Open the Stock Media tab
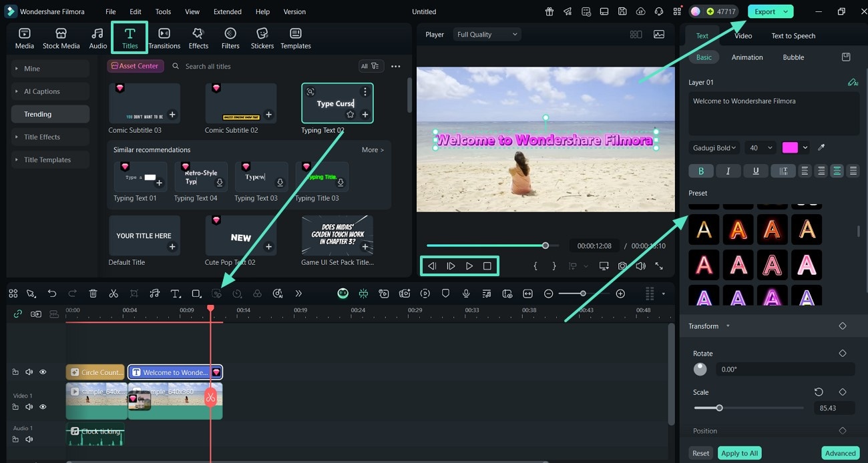Screen dimensions: 868x463 coord(61,39)
